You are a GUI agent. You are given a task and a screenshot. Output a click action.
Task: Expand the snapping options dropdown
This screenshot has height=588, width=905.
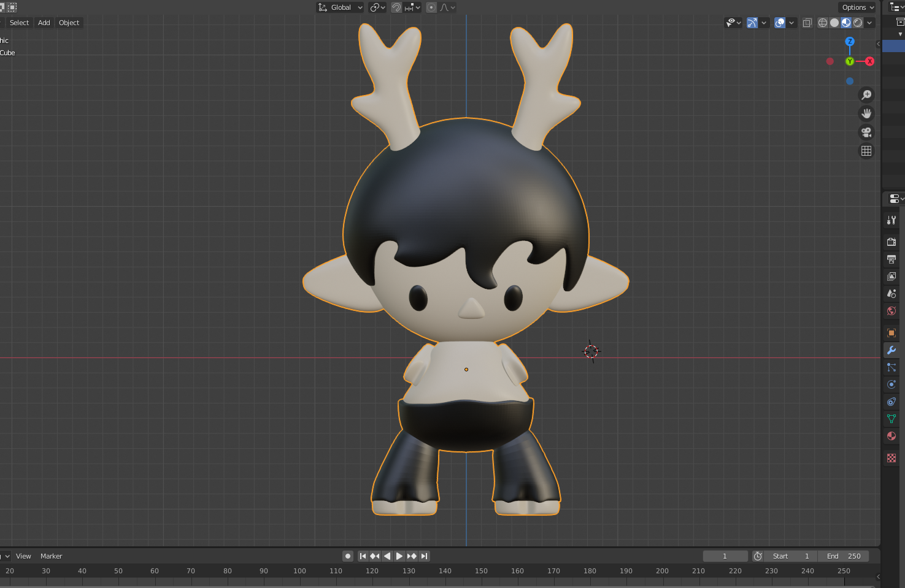point(418,7)
